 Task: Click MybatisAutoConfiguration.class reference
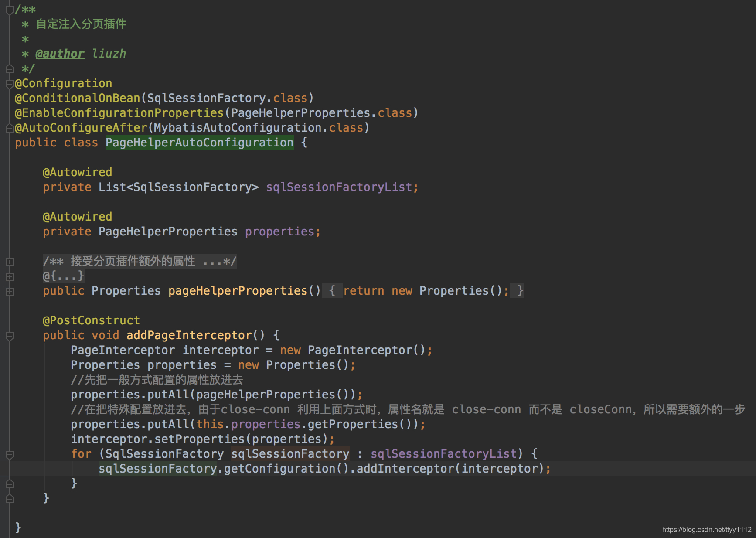click(259, 128)
